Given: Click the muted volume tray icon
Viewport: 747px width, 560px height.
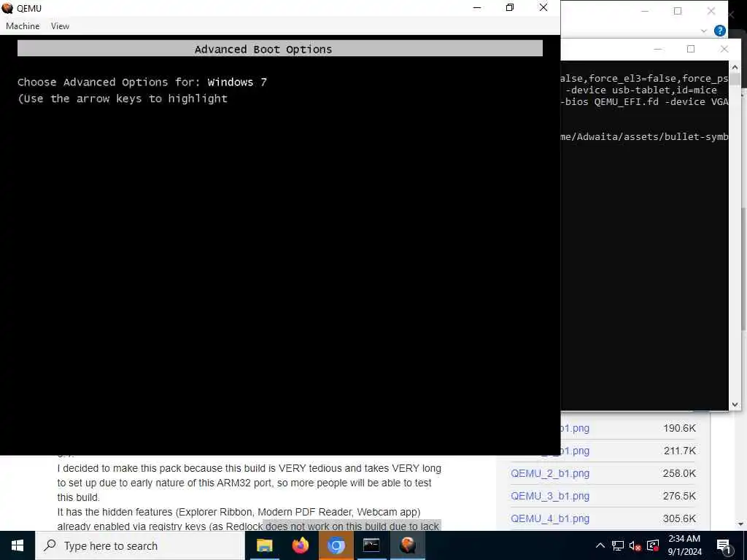Looking at the screenshot, I should coord(635,545).
